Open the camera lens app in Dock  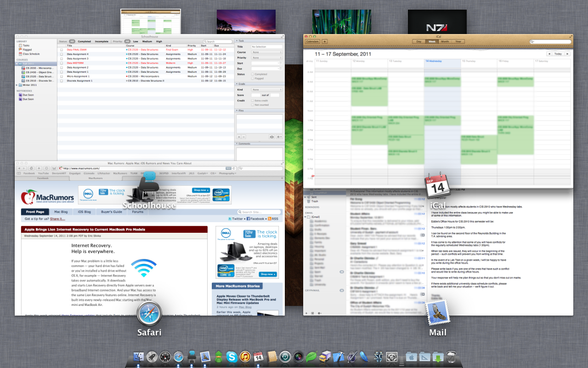pyautogui.click(x=299, y=356)
